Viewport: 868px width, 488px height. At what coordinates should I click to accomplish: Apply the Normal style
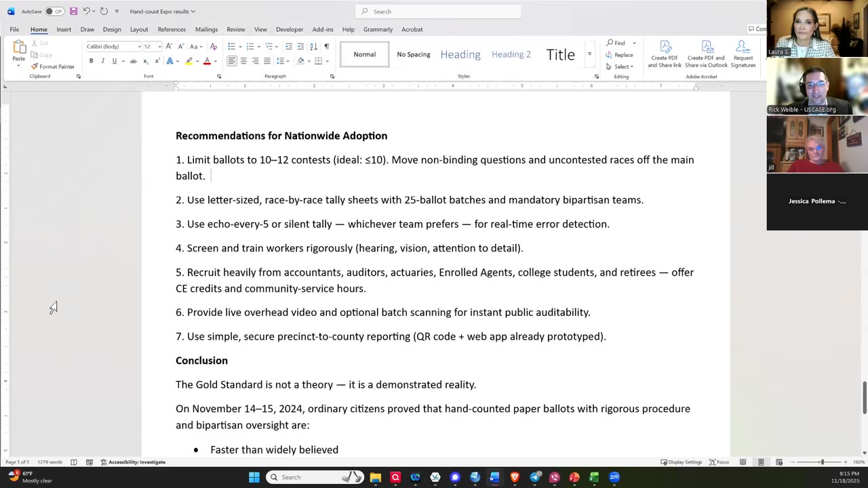coord(365,54)
